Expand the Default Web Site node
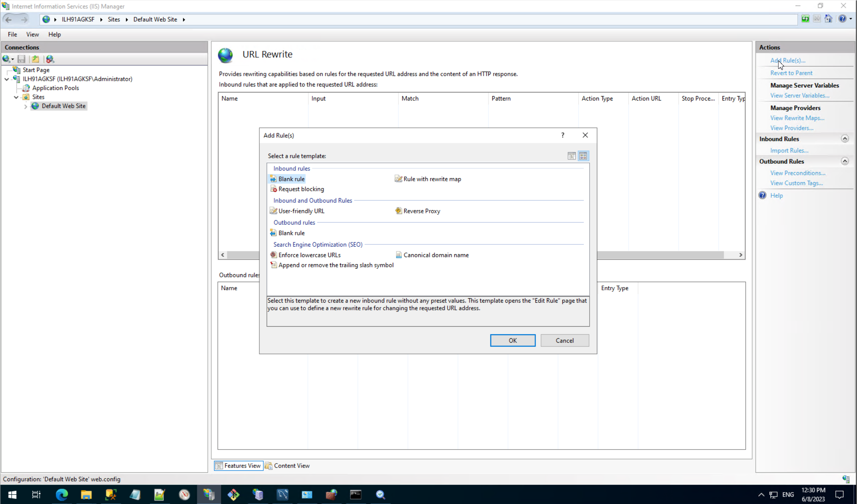The image size is (857, 504). point(26,106)
